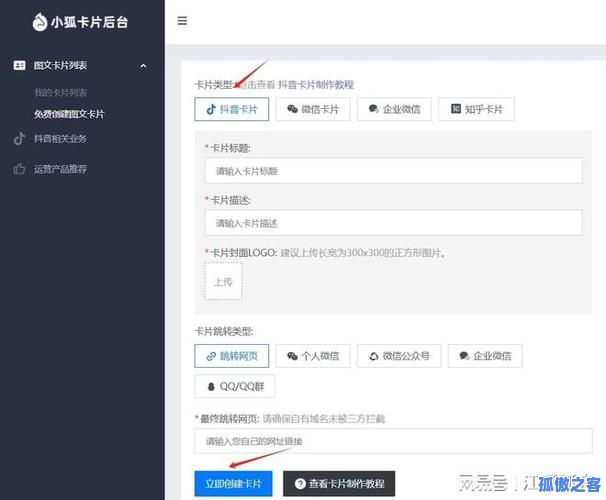Click the 图文卡片列表 card icon in sidebar
This screenshot has height=500, width=606.
pyautogui.click(x=19, y=65)
